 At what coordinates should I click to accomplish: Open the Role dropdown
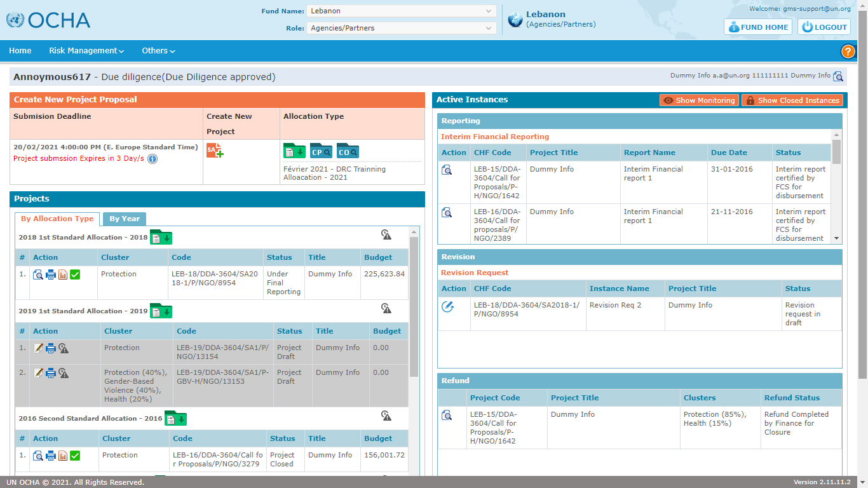point(401,28)
